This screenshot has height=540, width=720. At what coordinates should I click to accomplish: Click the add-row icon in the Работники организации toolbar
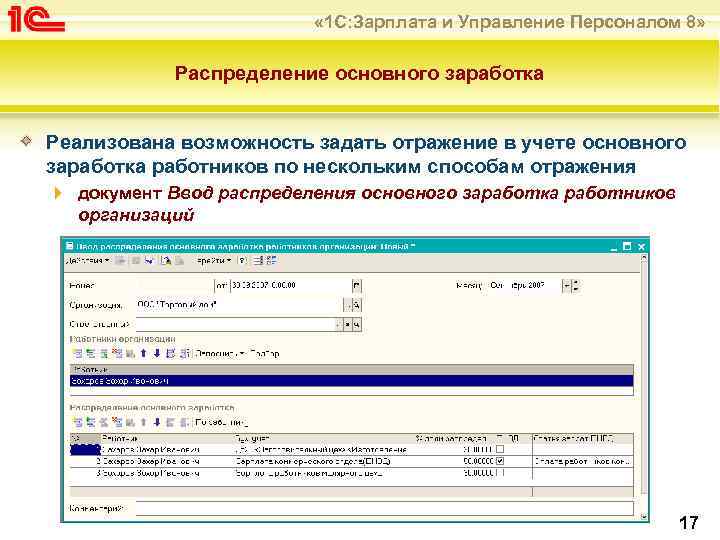point(77,354)
